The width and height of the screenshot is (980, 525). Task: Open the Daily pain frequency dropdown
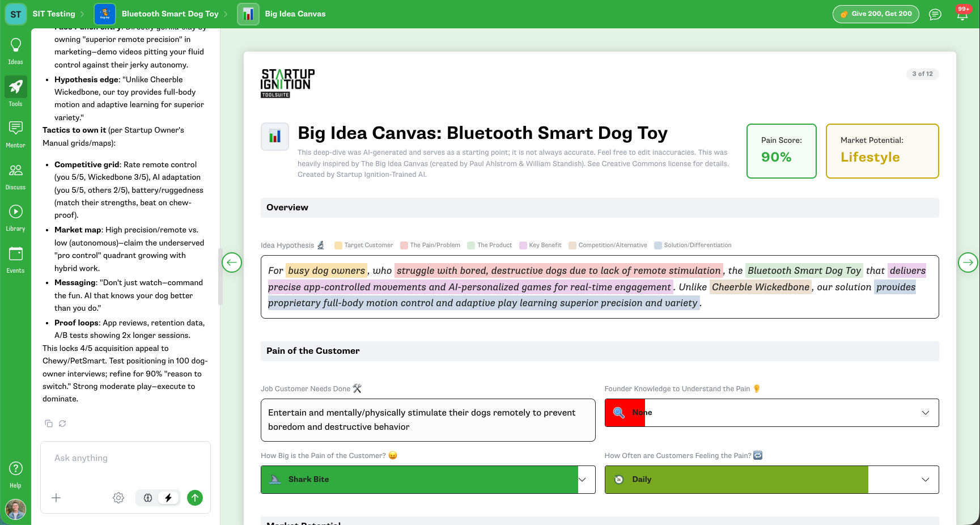771,480
